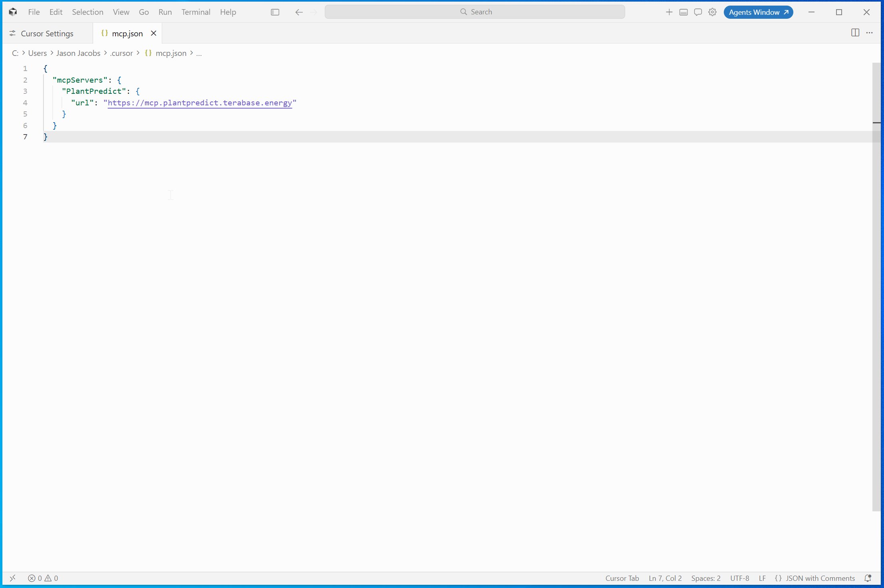Viewport: 884px width, 588px height.
Task: Open Problems via errors and warnings indicator
Action: pyautogui.click(x=43, y=578)
